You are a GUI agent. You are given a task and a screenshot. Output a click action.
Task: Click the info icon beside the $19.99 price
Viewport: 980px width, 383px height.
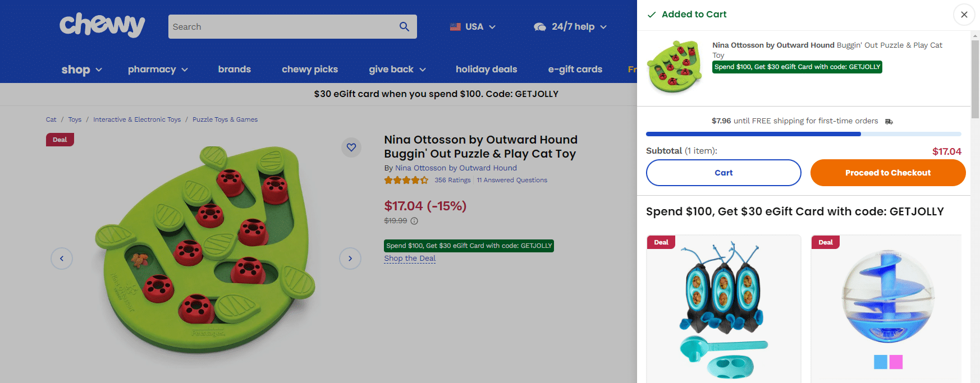pyautogui.click(x=414, y=221)
